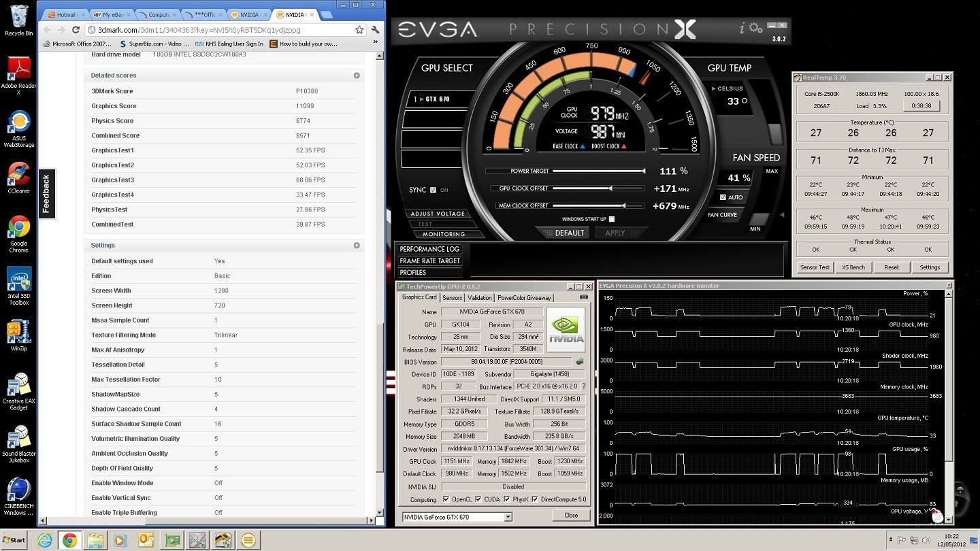Click arrow beside Fan Curve
The height and width of the screenshot is (551, 980).
coord(781,215)
